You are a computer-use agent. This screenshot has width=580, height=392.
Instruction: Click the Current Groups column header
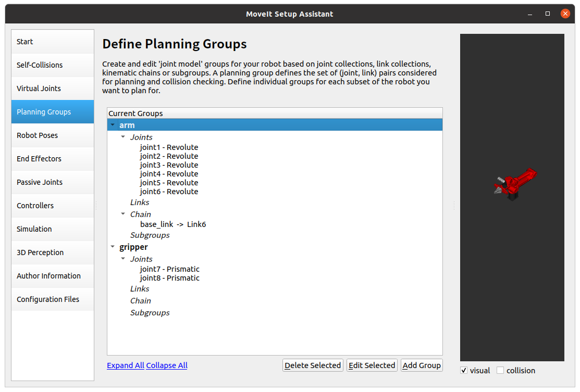(x=275, y=113)
